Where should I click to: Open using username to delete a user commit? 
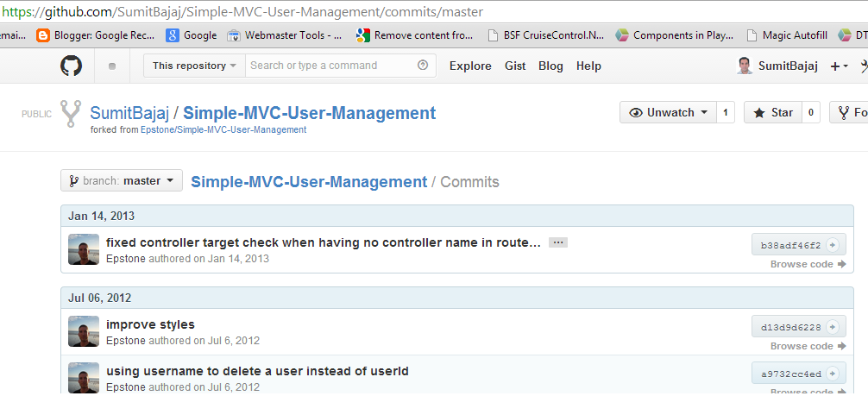[x=257, y=371]
